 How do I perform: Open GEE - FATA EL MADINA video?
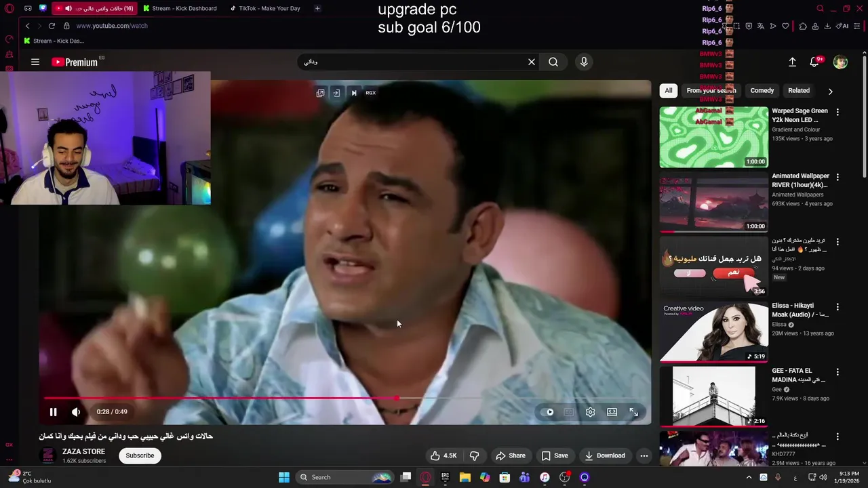(713, 396)
